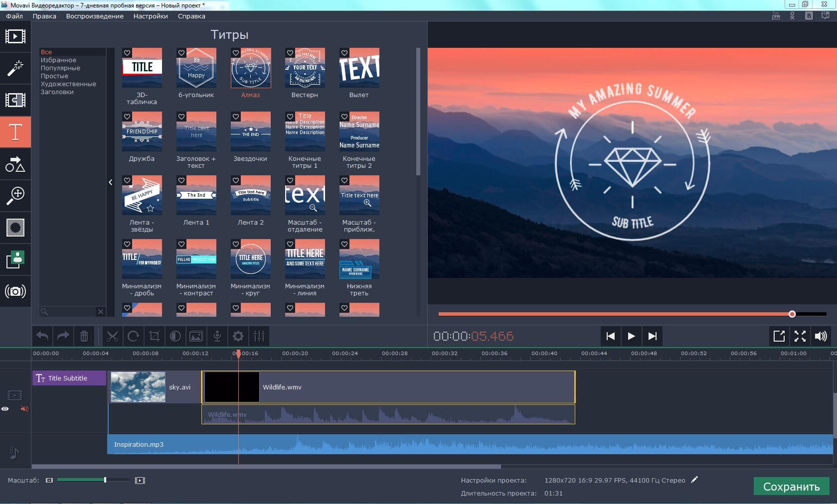Image resolution: width=837 pixels, height=504 pixels.
Task: Click the Redo arrow in the toolbar
Action: [63, 336]
